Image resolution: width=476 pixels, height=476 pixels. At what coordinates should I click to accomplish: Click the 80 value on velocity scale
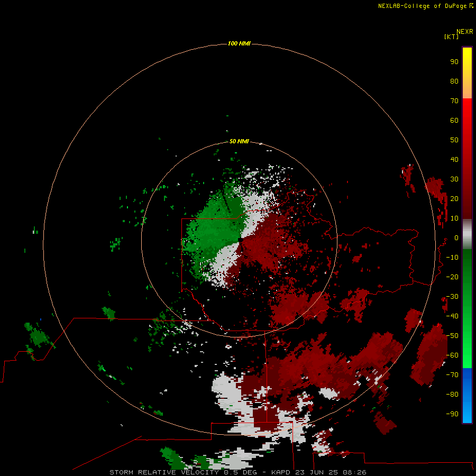tap(454, 81)
